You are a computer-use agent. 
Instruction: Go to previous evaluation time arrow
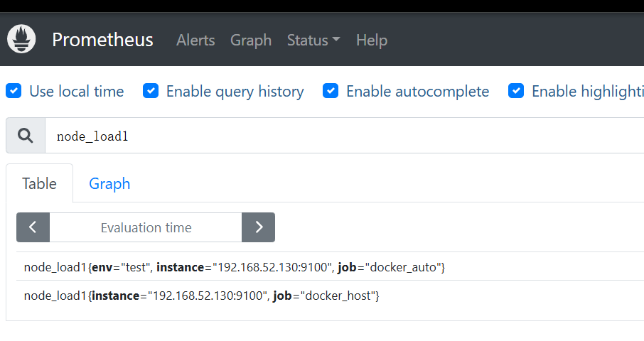(33, 227)
